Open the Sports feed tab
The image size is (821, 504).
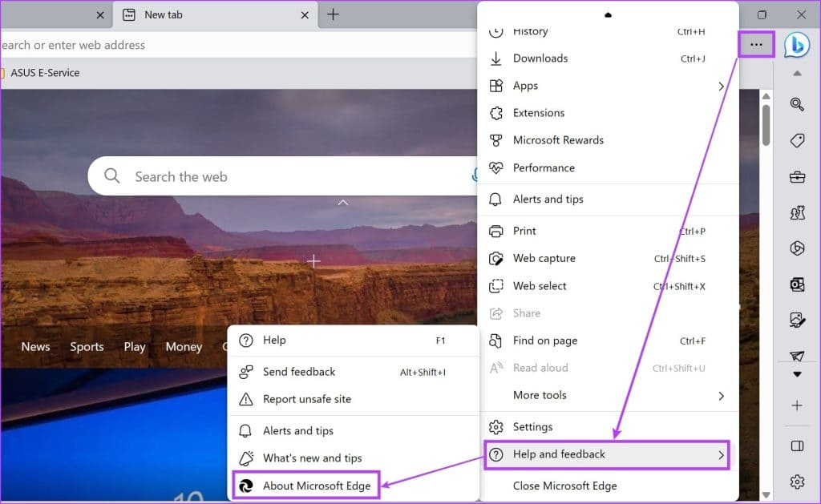[87, 346]
